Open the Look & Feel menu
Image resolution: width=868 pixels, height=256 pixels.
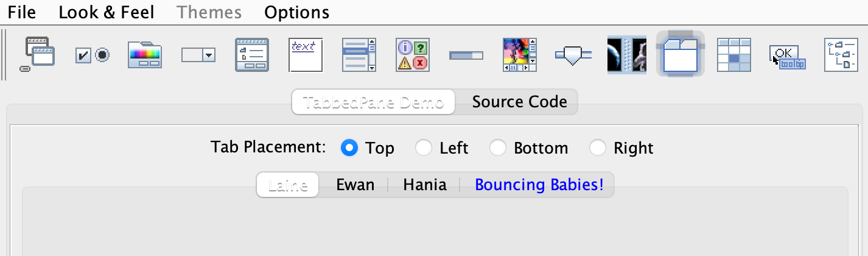(x=107, y=12)
